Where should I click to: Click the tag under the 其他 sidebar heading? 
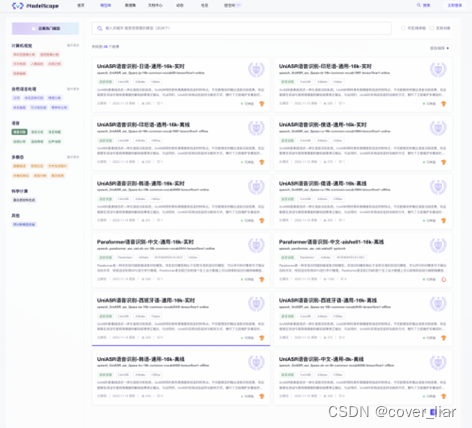pos(24,224)
